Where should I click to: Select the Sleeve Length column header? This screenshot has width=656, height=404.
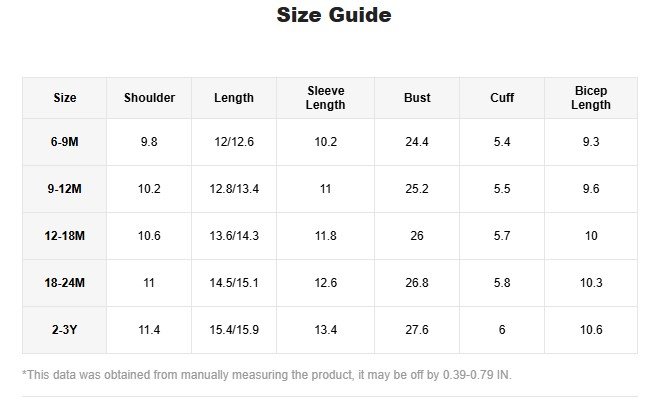point(326,98)
